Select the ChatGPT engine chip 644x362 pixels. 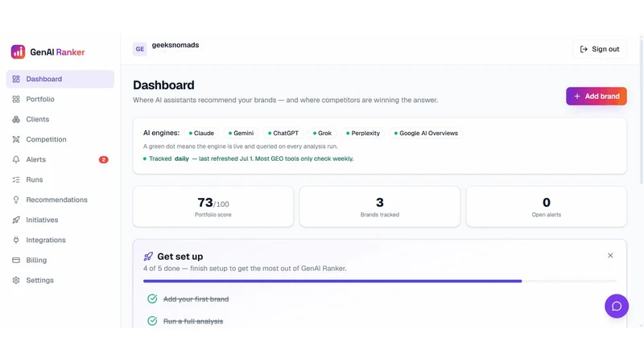coord(283,133)
